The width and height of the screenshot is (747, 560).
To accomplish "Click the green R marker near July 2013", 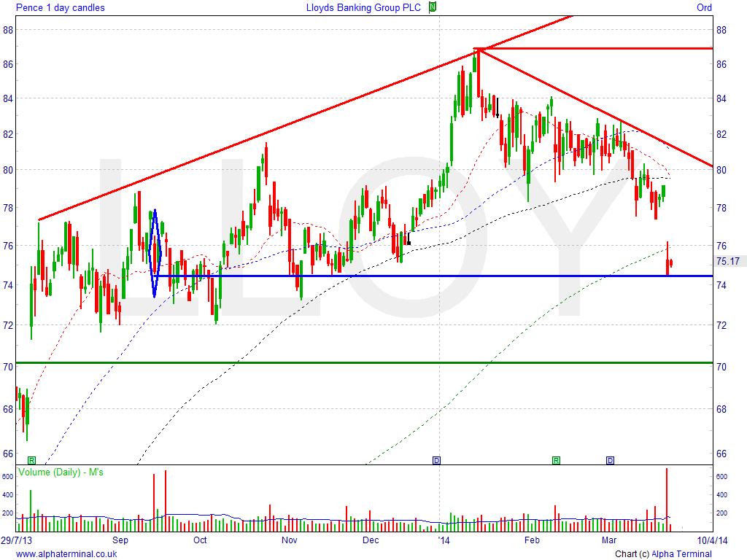I will (x=31, y=460).
